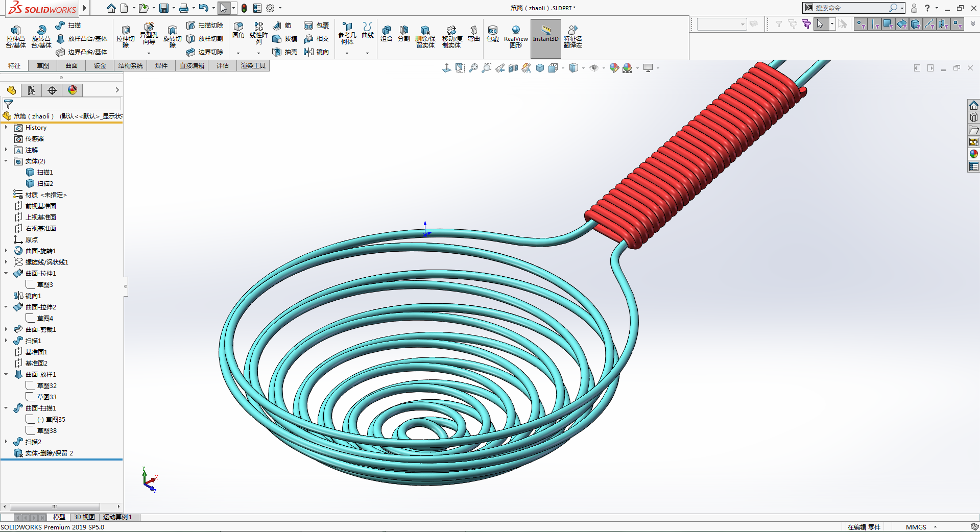Image resolution: width=980 pixels, height=532 pixels.
Task: Select the 实体-删除/保留 2 feature
Action: pyautogui.click(x=43, y=453)
